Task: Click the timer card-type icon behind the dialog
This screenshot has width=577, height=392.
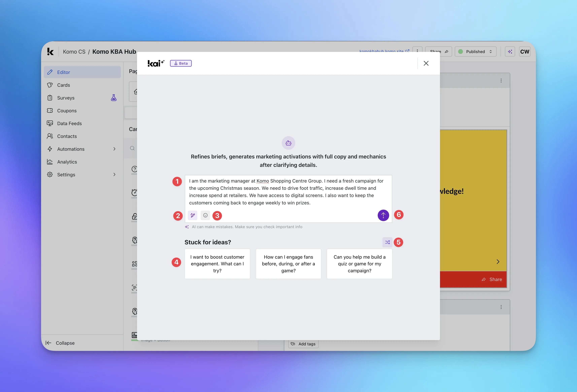Action: tap(134, 192)
